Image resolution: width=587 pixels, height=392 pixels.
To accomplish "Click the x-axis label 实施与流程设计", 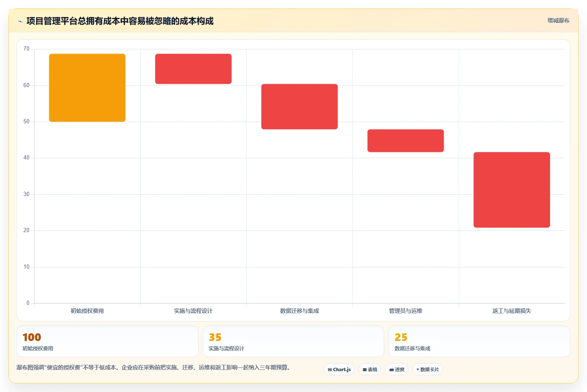I will coord(193,311).
